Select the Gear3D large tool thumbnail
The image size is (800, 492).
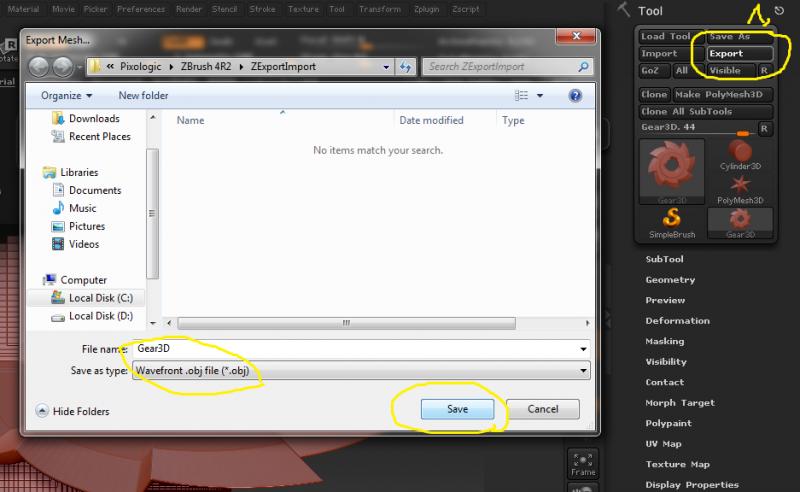(671, 171)
